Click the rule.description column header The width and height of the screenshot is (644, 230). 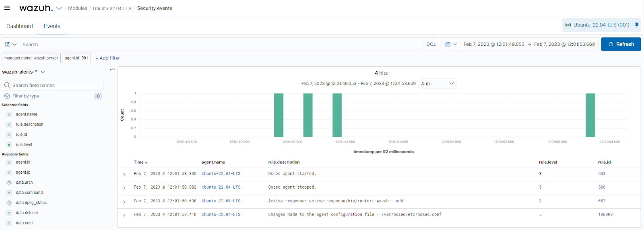pos(284,162)
